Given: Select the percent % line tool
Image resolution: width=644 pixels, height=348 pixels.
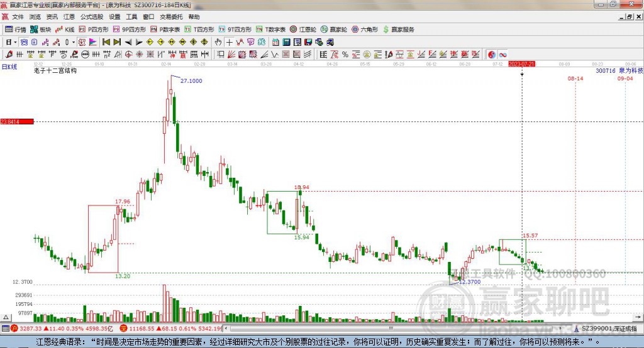Looking at the screenshot, I should [345, 54].
